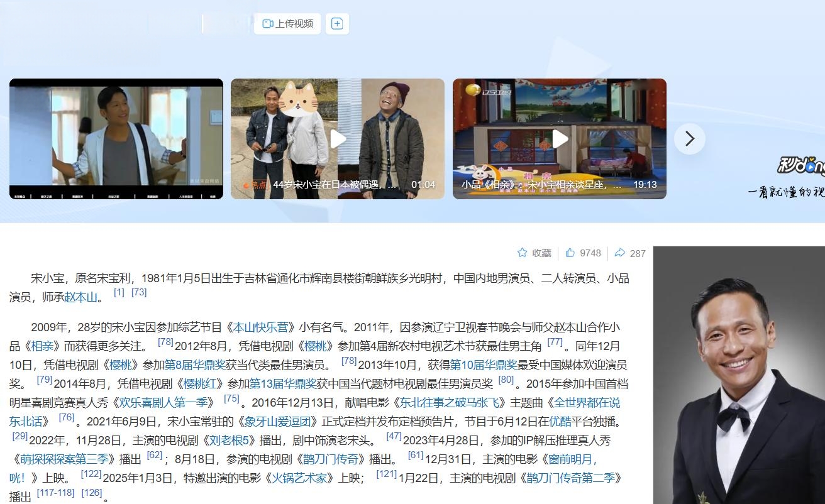
Task: Open reference [1] citation
Action: click(119, 292)
